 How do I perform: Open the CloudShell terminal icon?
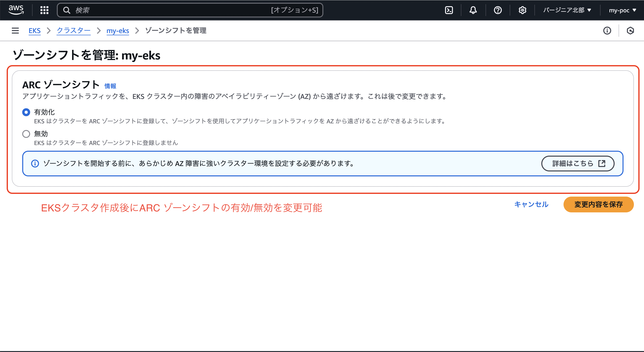point(449,10)
